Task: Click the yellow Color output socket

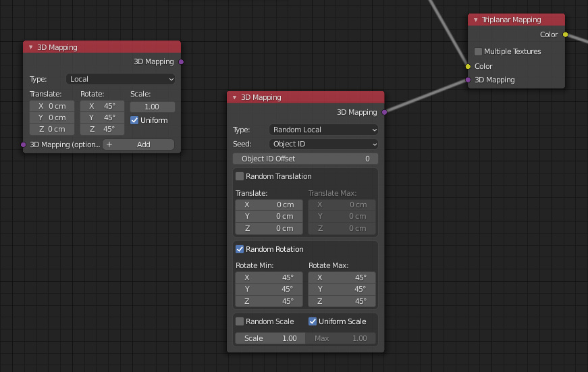Action: [565, 34]
